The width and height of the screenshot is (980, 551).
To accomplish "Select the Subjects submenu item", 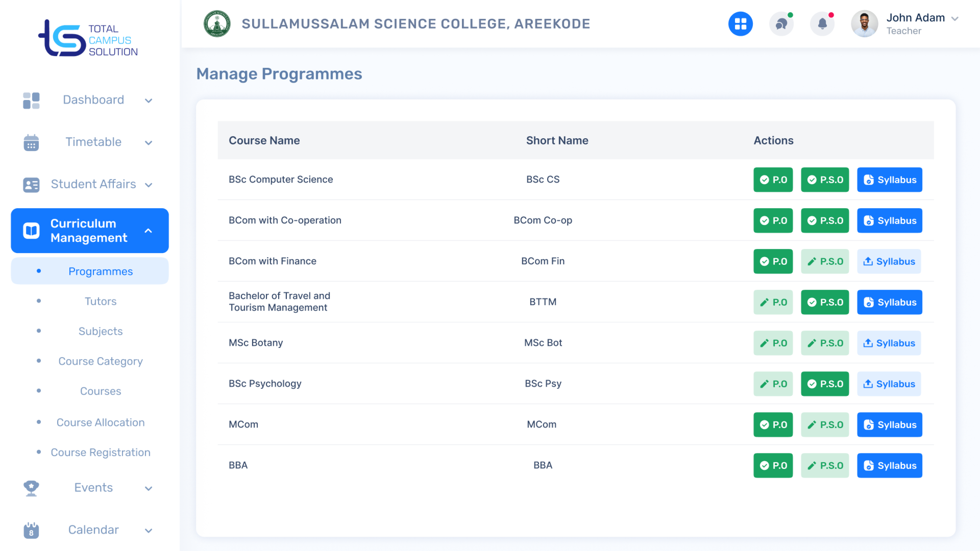I will 100,331.
